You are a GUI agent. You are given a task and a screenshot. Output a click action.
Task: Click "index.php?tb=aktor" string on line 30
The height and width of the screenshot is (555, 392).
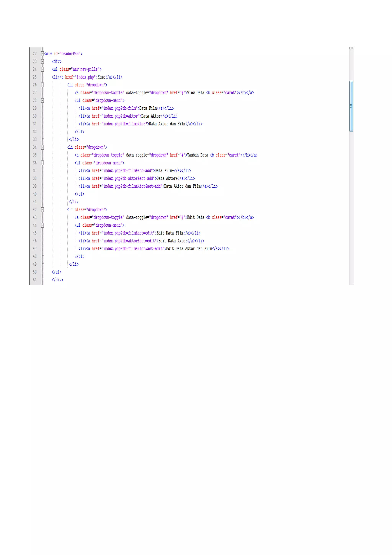click(x=121, y=116)
